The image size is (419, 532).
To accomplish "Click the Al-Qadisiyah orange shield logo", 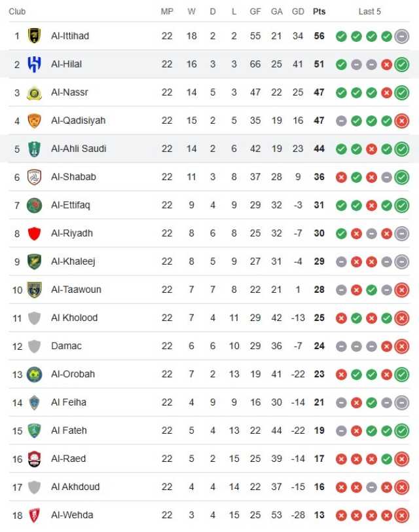I will tap(34, 121).
